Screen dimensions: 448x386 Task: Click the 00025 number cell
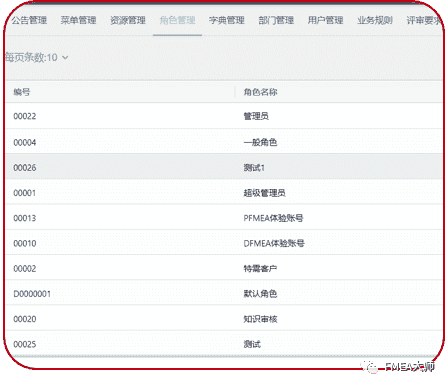tap(25, 344)
